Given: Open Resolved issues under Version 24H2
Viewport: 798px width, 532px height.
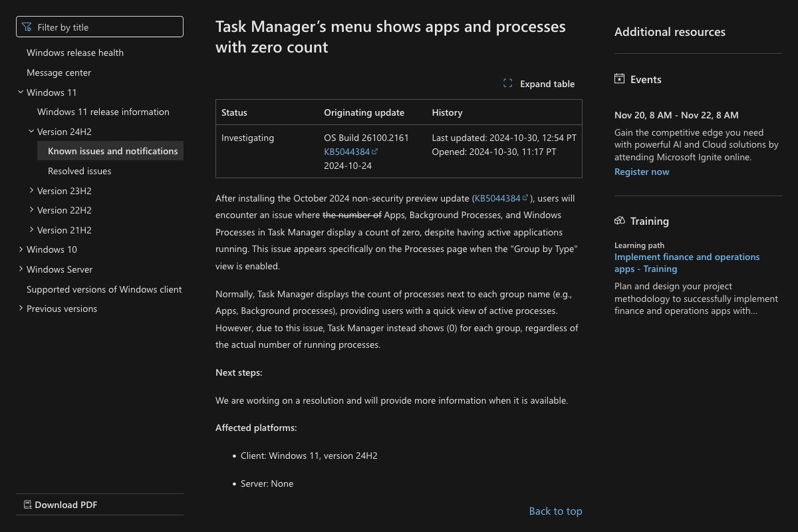Looking at the screenshot, I should (x=80, y=171).
